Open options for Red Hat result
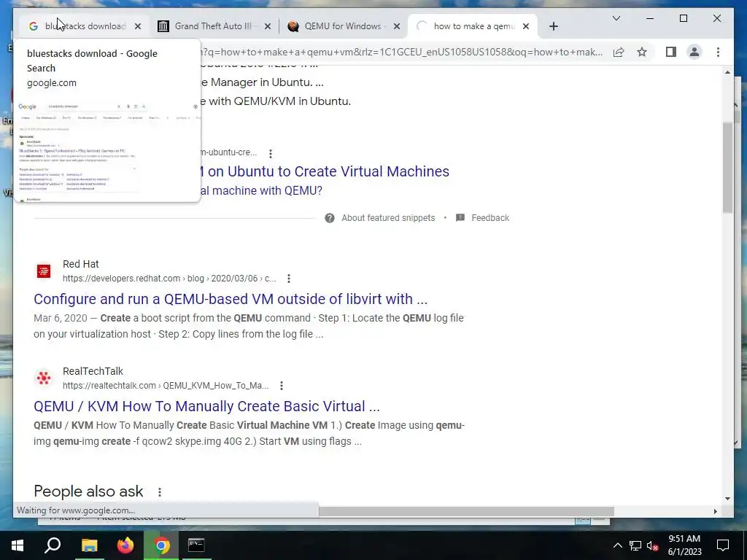 tap(289, 279)
